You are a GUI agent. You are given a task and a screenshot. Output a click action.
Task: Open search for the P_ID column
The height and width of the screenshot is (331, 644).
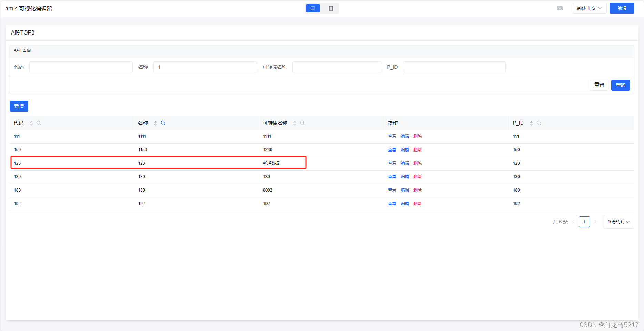539,123
